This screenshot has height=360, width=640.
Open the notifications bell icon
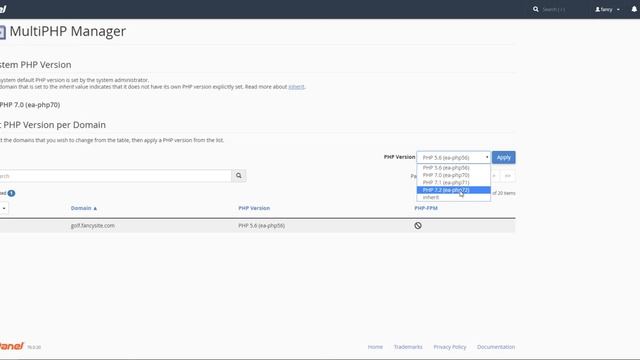[634, 9]
